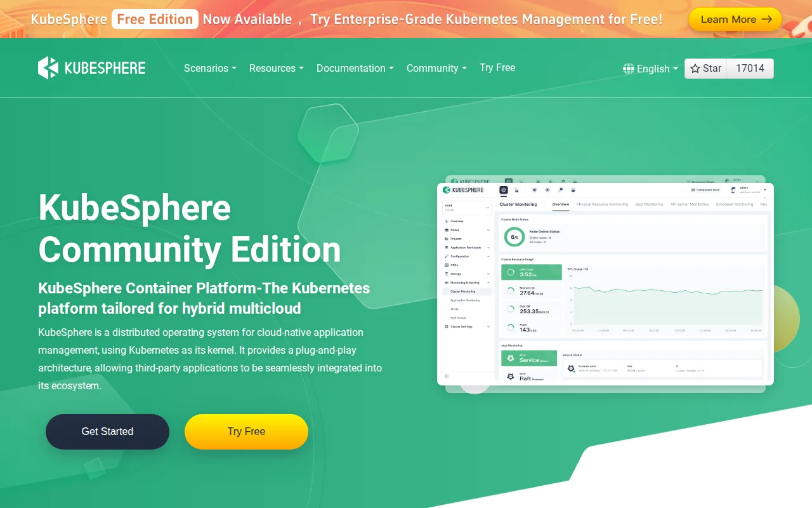Image resolution: width=812 pixels, height=508 pixels.
Task: Click the Free Edition badge in the banner
Action: (x=155, y=19)
